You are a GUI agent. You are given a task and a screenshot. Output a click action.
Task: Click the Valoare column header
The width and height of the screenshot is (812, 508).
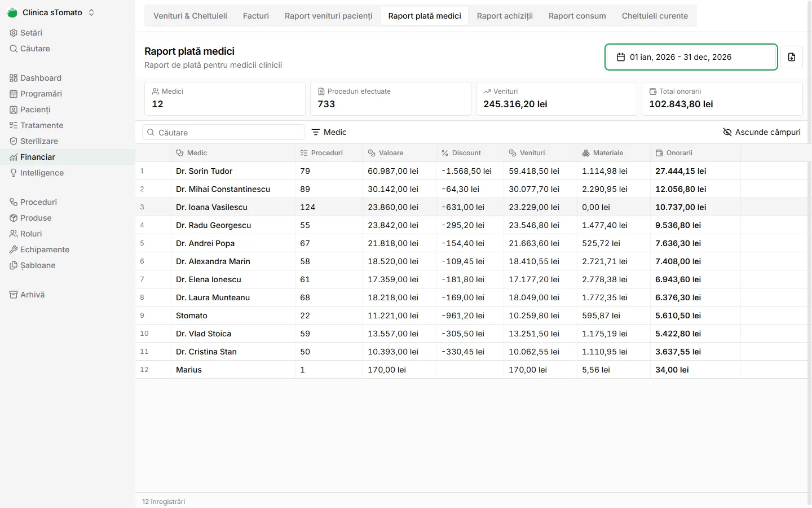coord(399,153)
